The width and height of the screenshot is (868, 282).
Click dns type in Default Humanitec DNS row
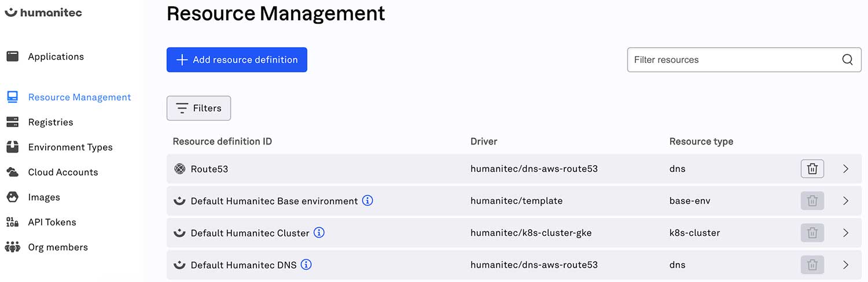[678, 265]
